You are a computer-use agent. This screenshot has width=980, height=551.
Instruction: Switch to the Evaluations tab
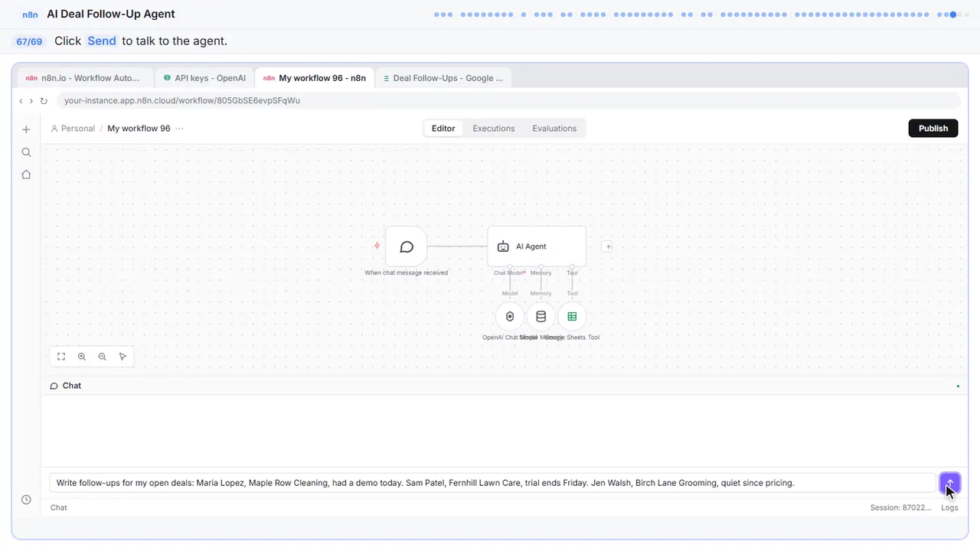pyautogui.click(x=554, y=129)
